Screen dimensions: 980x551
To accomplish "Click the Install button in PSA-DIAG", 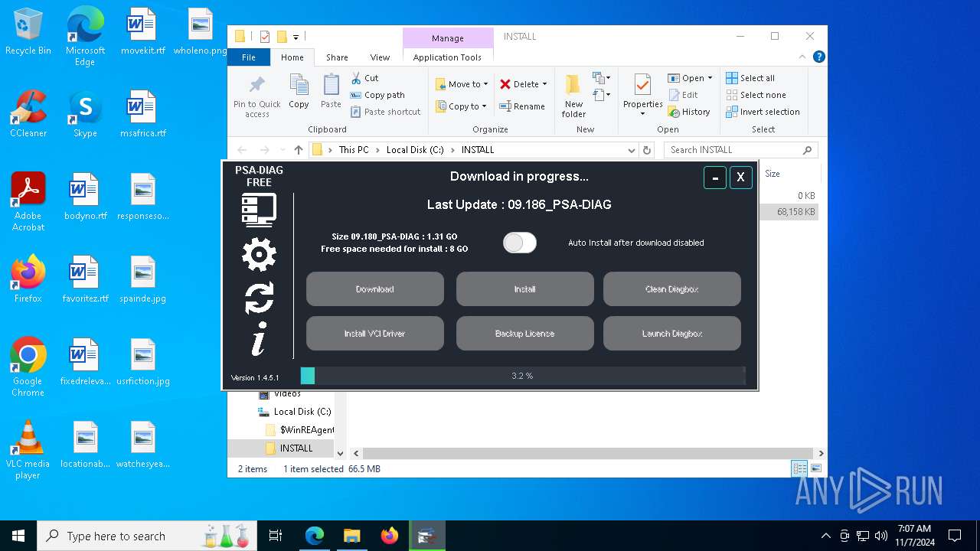I will click(x=525, y=289).
